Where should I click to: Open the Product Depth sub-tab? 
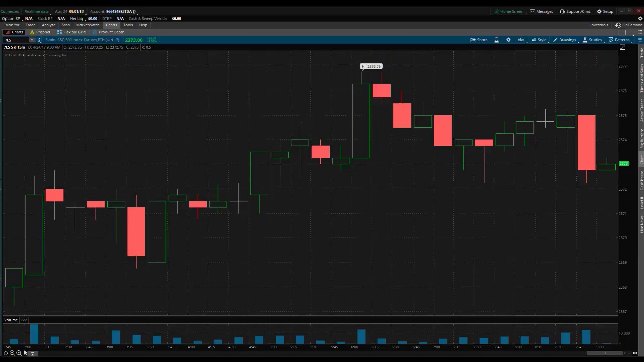(108, 32)
